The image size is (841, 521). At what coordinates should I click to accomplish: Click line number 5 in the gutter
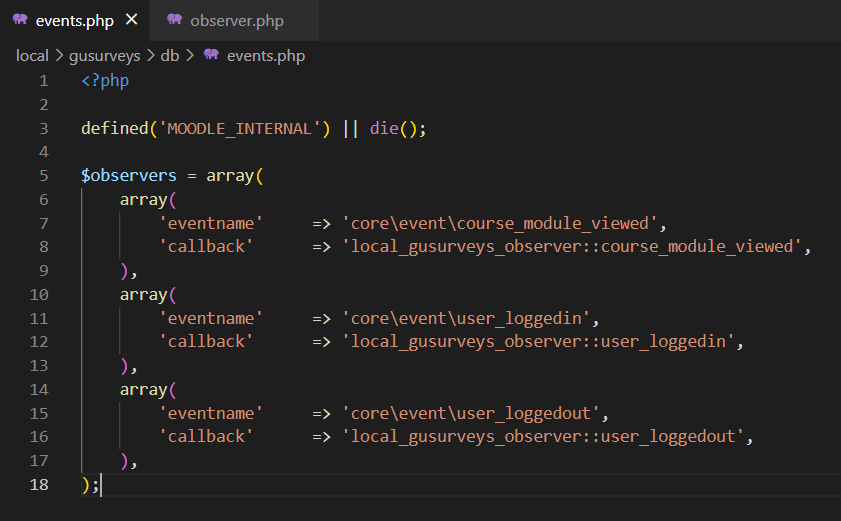(43, 175)
